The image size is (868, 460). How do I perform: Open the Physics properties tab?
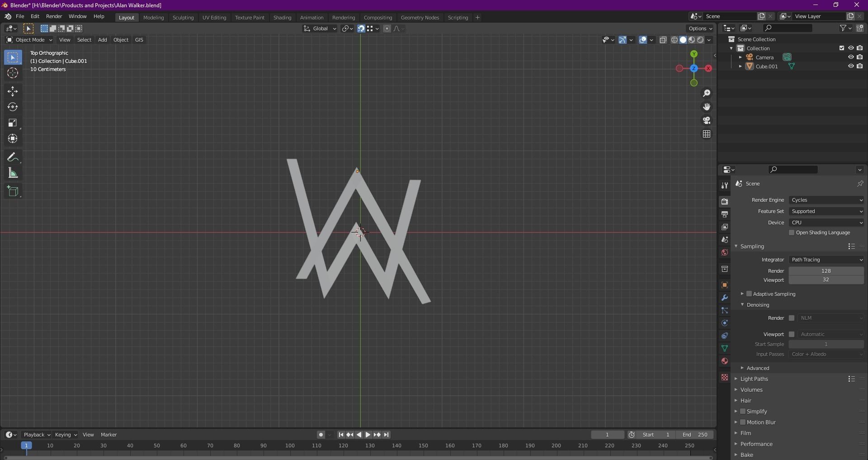725,323
